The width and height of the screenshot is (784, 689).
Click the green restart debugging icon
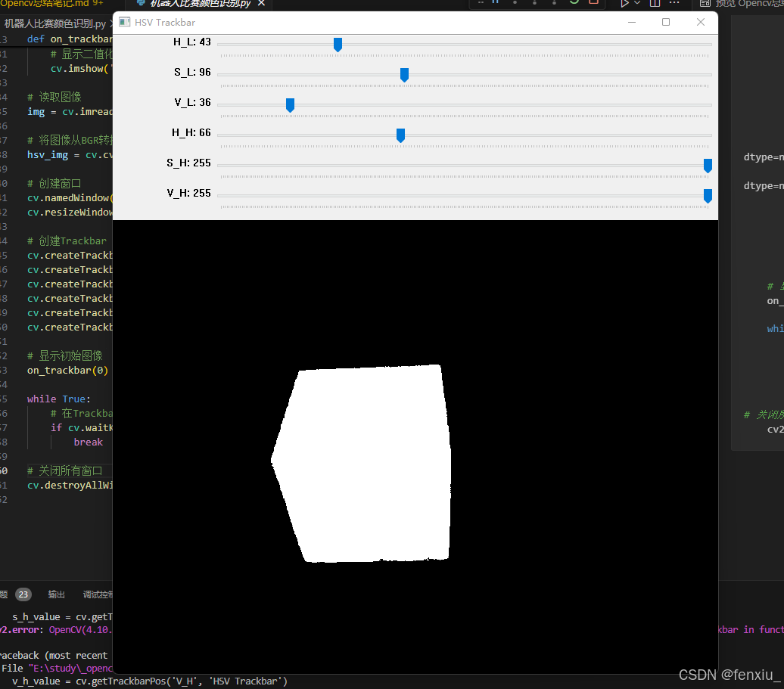(x=574, y=2)
